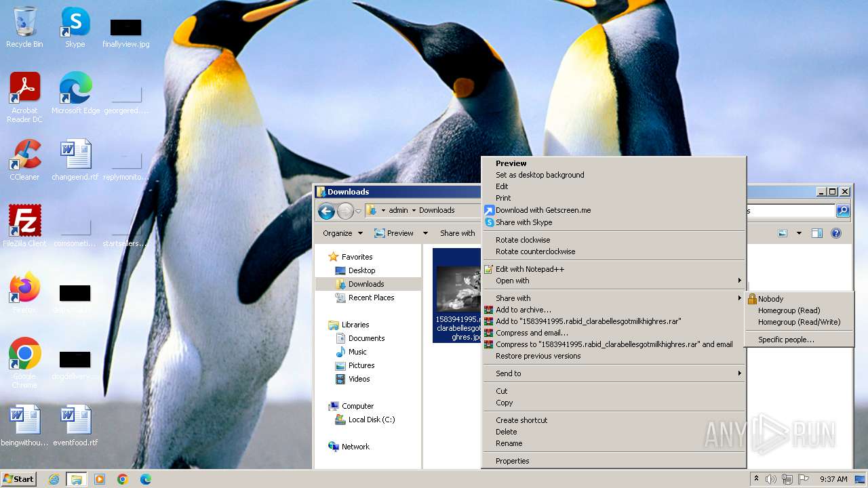
Task: Click the Action Center flag icon
Action: point(804,479)
